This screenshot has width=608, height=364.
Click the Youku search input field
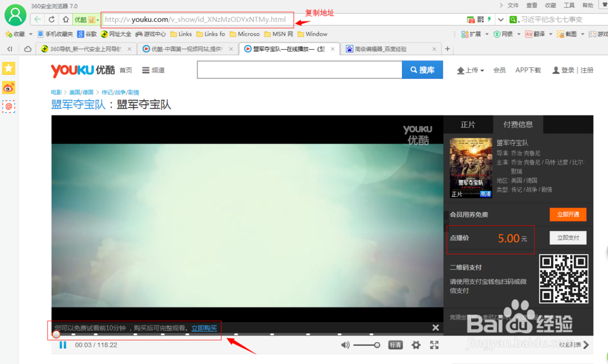click(x=299, y=70)
